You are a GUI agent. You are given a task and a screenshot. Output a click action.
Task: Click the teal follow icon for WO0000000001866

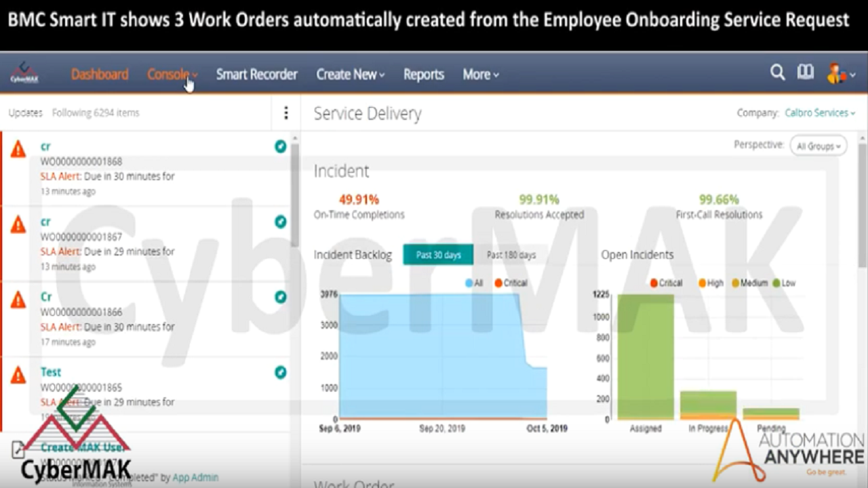click(281, 297)
